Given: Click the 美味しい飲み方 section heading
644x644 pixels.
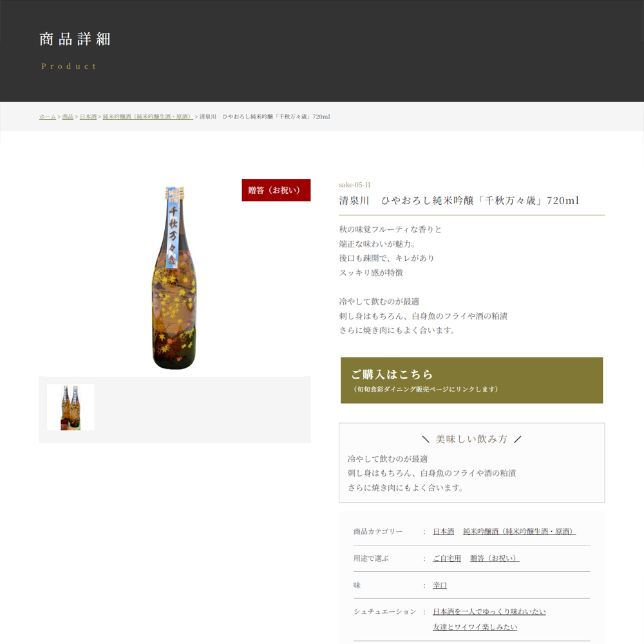Looking at the screenshot, I should click(x=471, y=439).
